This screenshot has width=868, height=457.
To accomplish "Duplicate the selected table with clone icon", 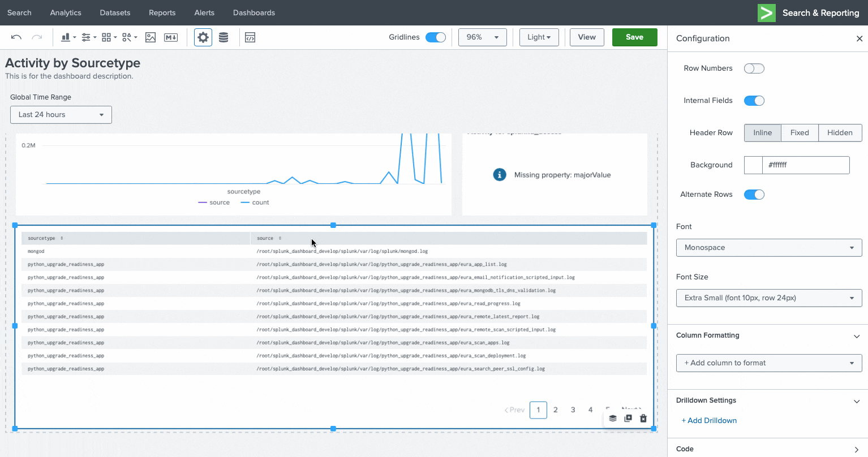I will click(628, 419).
